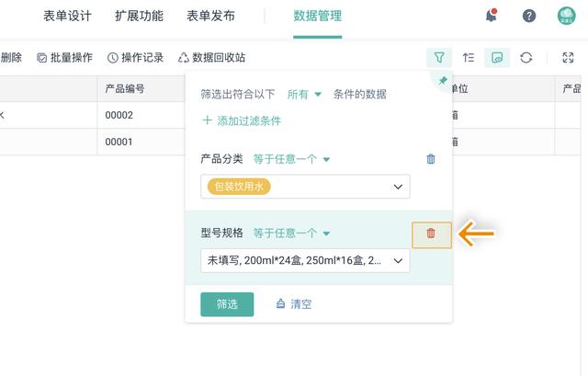Switch to the 表单设计 tab
The height and width of the screenshot is (376, 588).
[67, 16]
